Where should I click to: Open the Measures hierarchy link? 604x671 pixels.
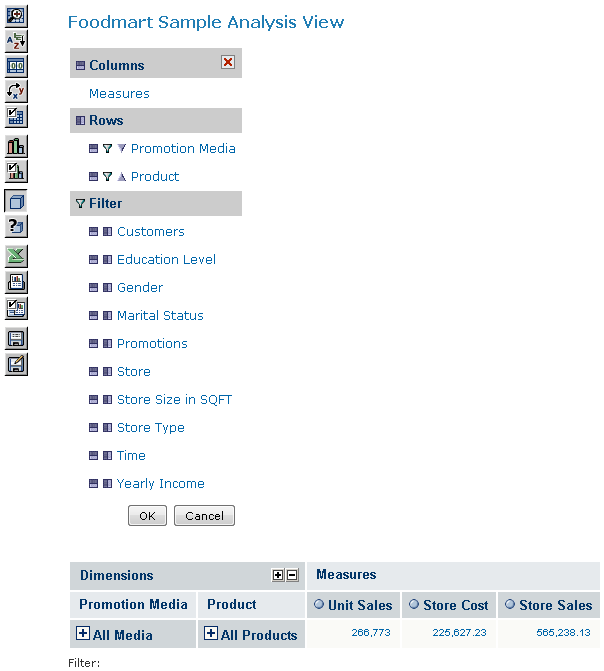coord(119,93)
